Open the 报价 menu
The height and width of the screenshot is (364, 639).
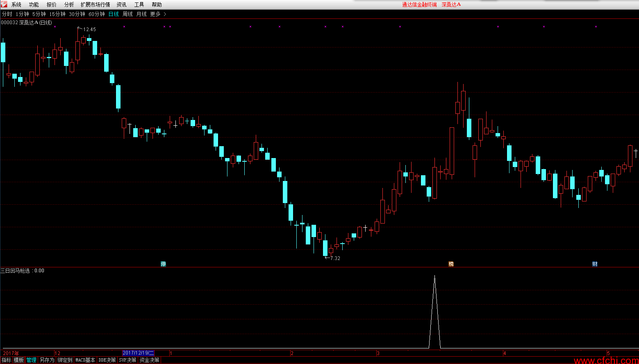[52, 5]
